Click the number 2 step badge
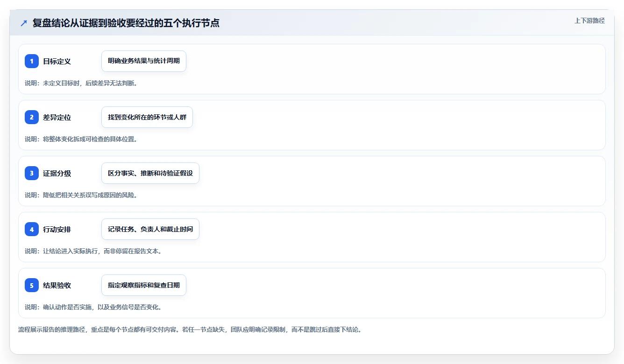This screenshot has height=364, width=624. 32,117
